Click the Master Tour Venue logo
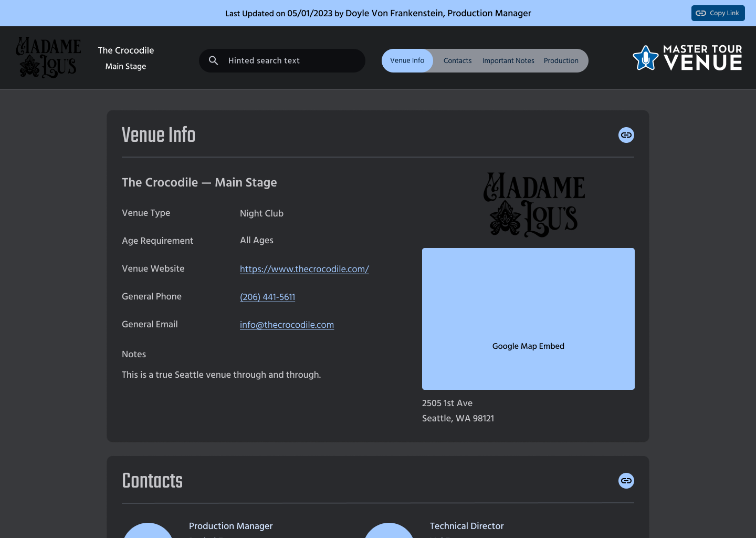Screen dimensions: 756x538 (687, 58)
